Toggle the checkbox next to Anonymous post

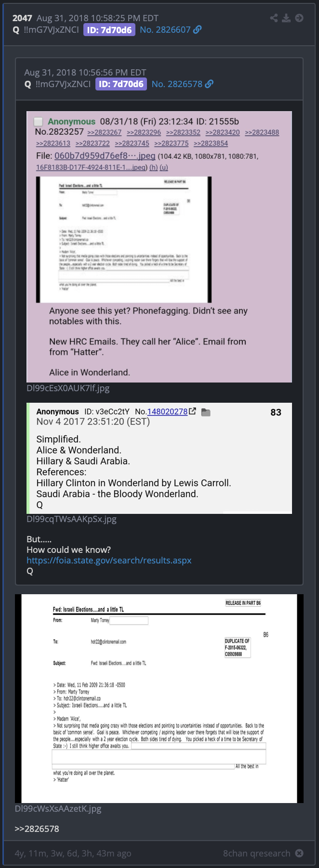click(39, 122)
